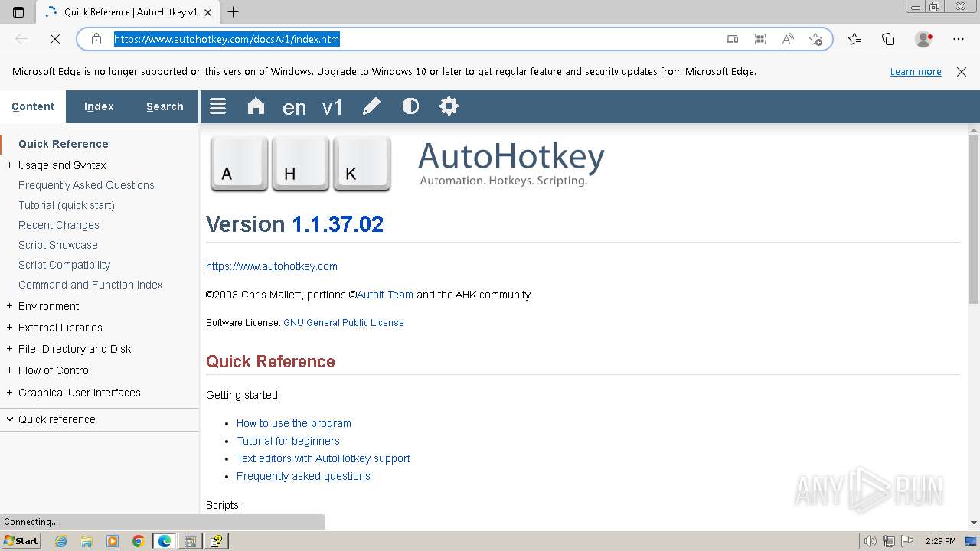This screenshot has width=980, height=551.
Task: Select Quick Reference in the sidebar
Action: click(64, 144)
